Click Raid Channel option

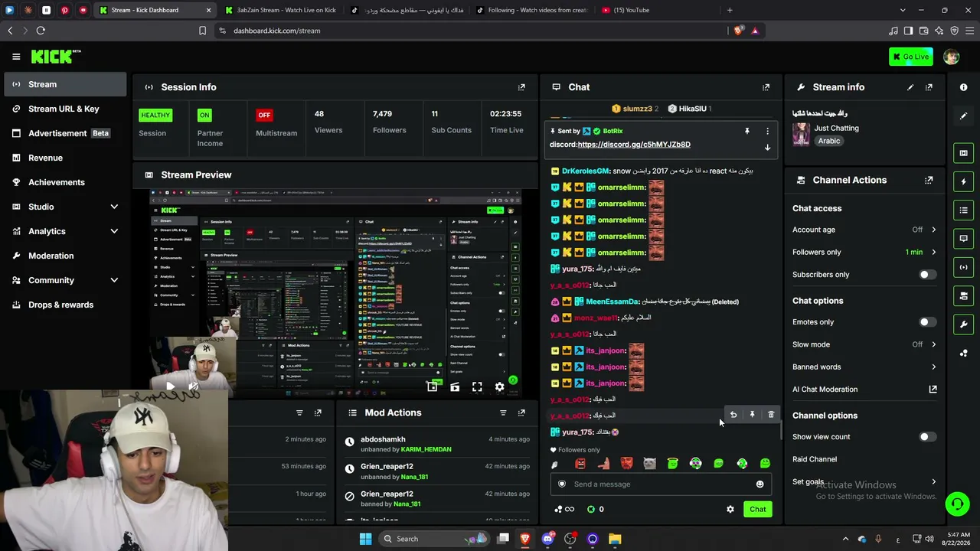(x=815, y=459)
